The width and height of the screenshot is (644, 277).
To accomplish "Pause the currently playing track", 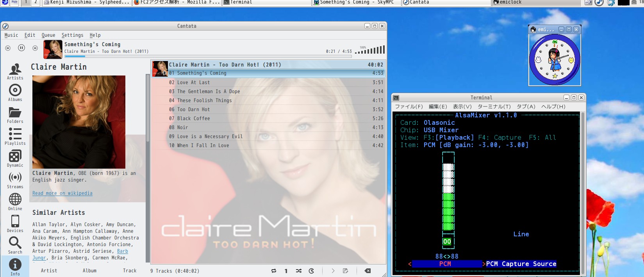I will tap(21, 48).
